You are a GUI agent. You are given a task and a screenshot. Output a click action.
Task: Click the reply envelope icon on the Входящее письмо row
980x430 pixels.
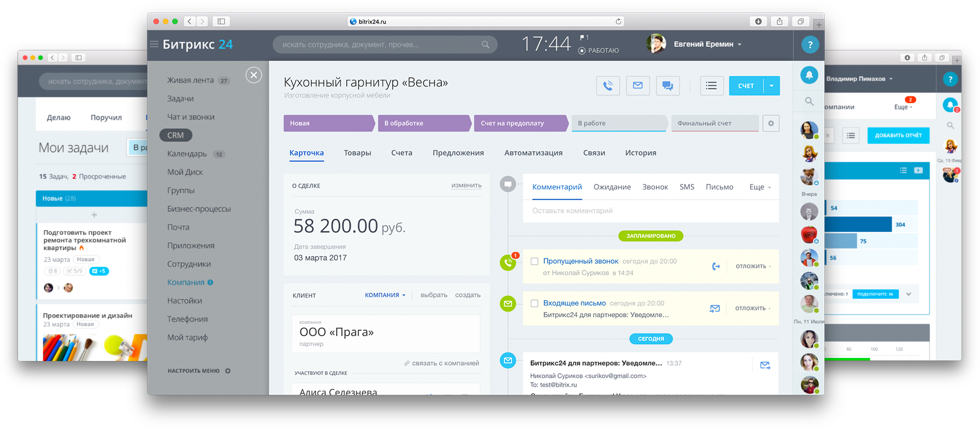tap(715, 308)
